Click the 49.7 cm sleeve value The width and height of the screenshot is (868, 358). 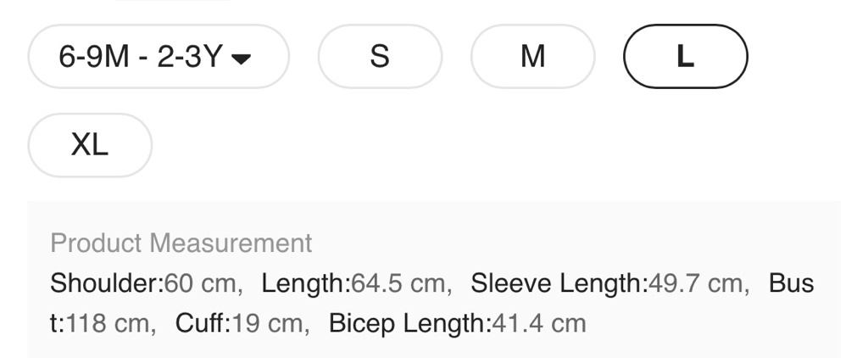[695, 283]
